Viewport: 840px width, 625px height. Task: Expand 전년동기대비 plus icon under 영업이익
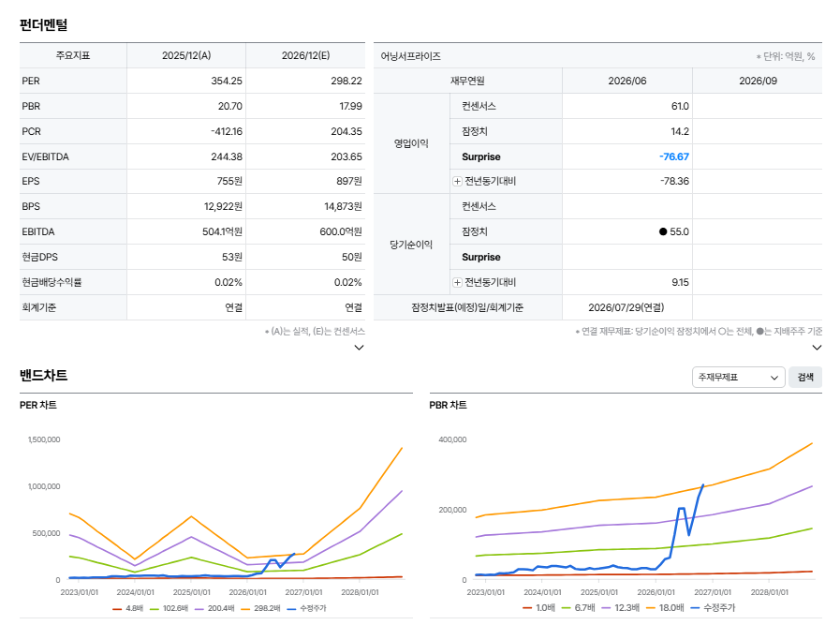[457, 181]
